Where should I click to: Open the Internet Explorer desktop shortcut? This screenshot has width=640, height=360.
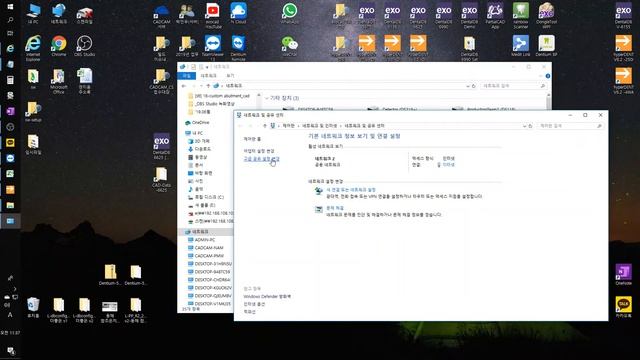33,47
